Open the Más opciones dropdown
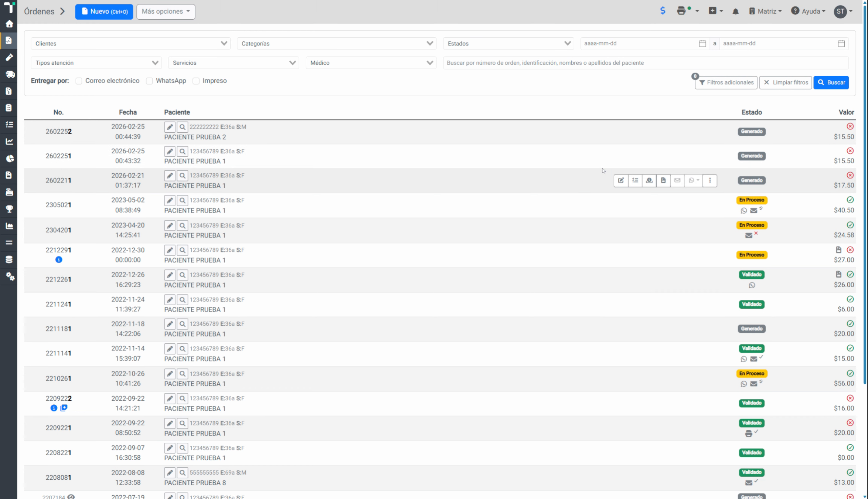Screen dimensions: 868x499 pos(166,11)
